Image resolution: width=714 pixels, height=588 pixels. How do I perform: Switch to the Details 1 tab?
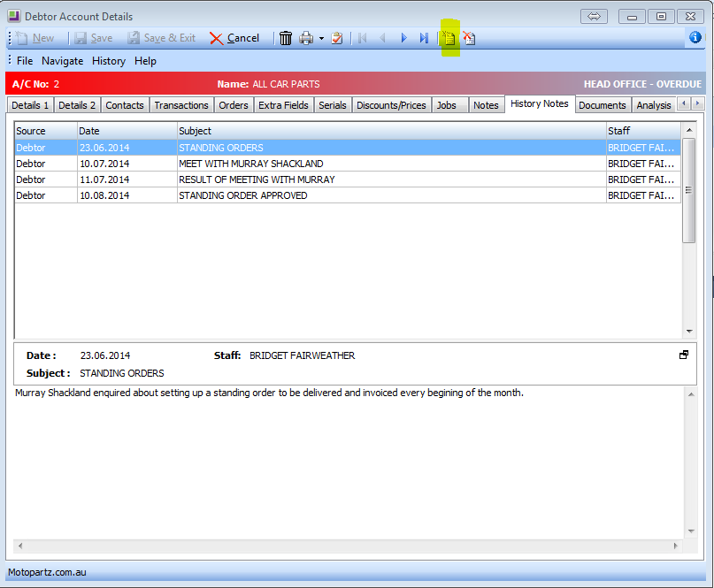30,105
